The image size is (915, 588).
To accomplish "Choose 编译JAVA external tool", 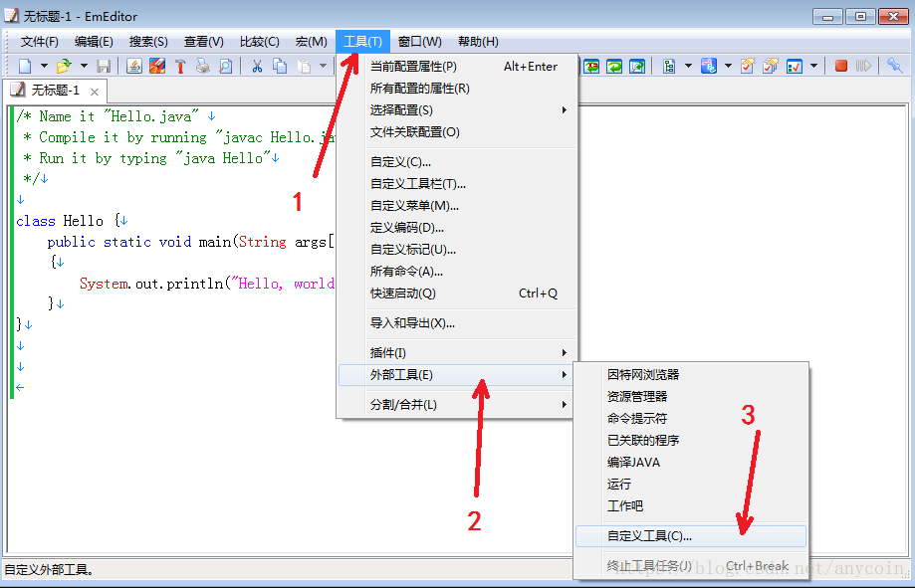I will pos(633,463).
